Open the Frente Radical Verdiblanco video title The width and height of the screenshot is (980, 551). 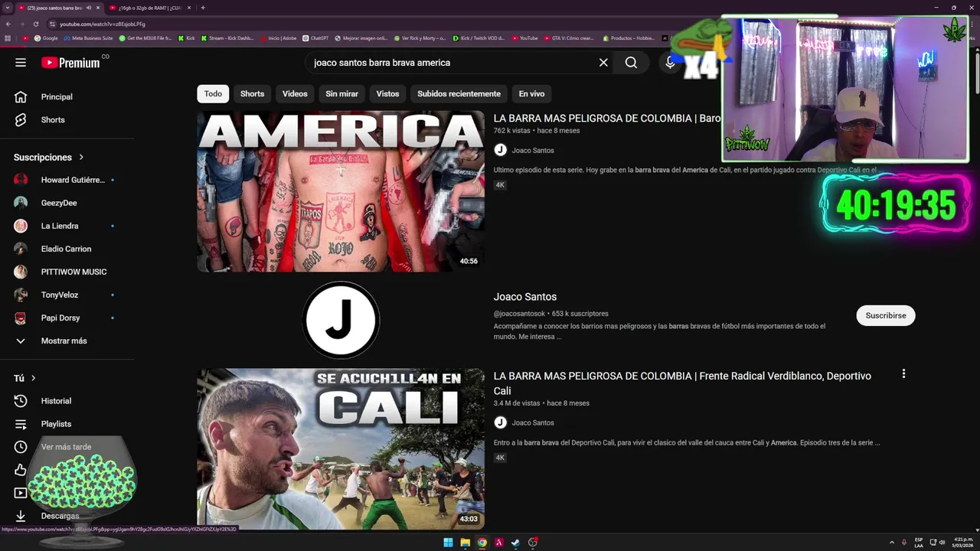click(x=682, y=383)
